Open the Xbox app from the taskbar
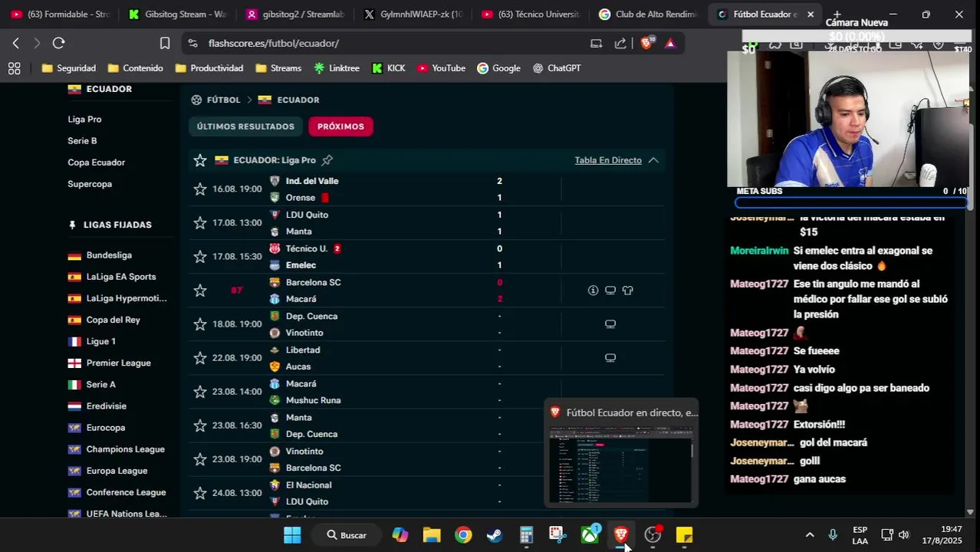 (x=590, y=535)
